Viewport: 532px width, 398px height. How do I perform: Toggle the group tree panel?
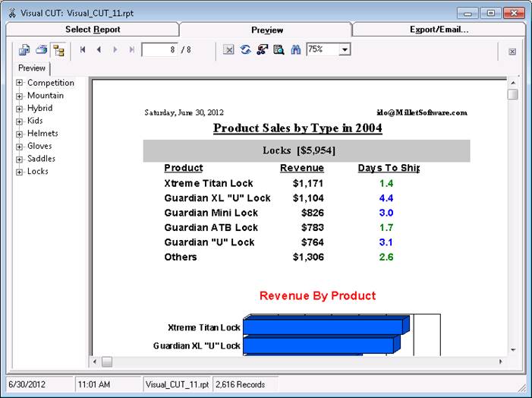(58, 49)
